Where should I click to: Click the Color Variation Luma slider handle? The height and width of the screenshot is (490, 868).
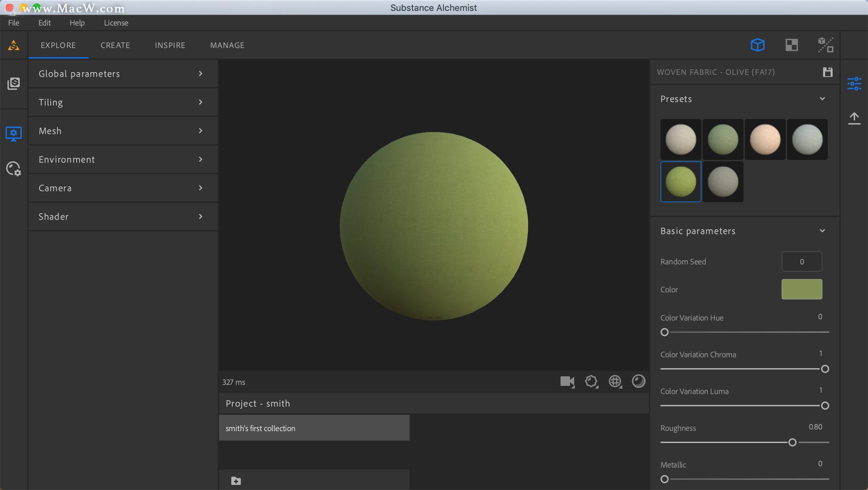(825, 406)
